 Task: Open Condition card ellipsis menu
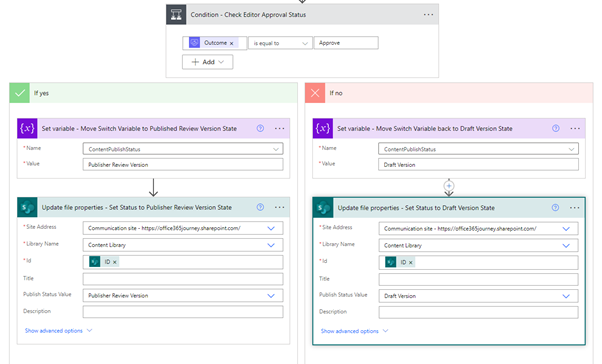point(428,15)
